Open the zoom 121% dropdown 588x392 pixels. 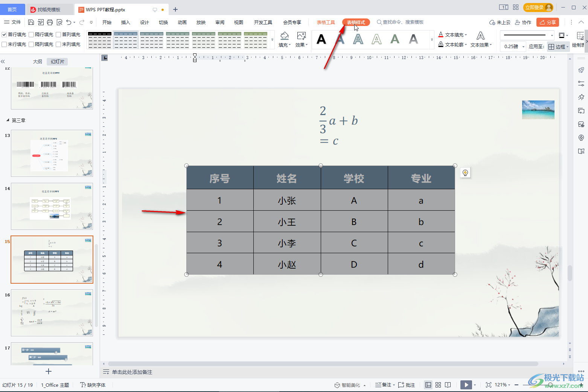point(503,385)
